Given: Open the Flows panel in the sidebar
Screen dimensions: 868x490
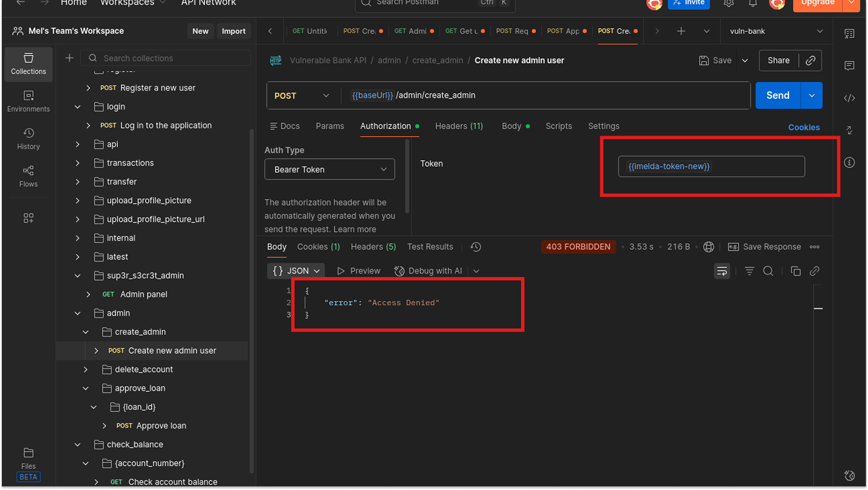Looking at the screenshot, I should pyautogui.click(x=28, y=175).
